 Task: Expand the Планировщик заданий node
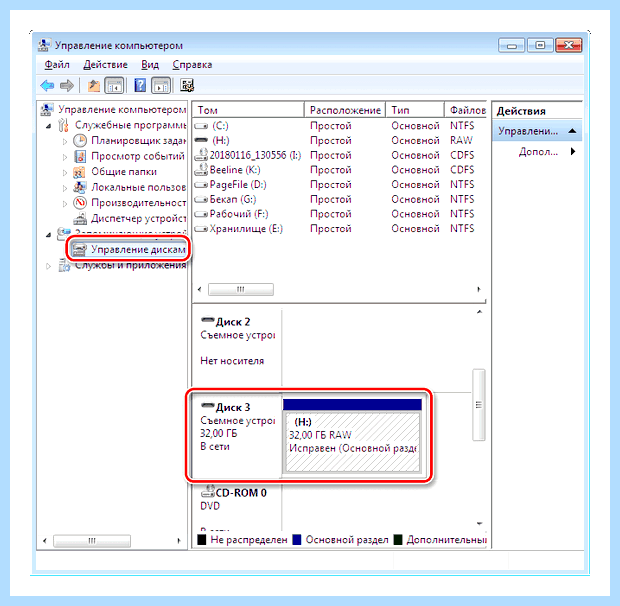click(65, 141)
